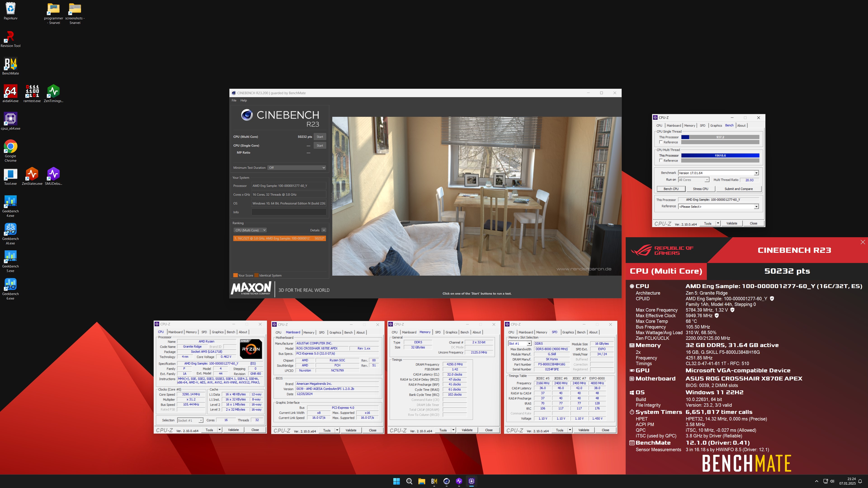Open the Papirkurv recycle bin icon
868x488 pixels.
[10, 11]
